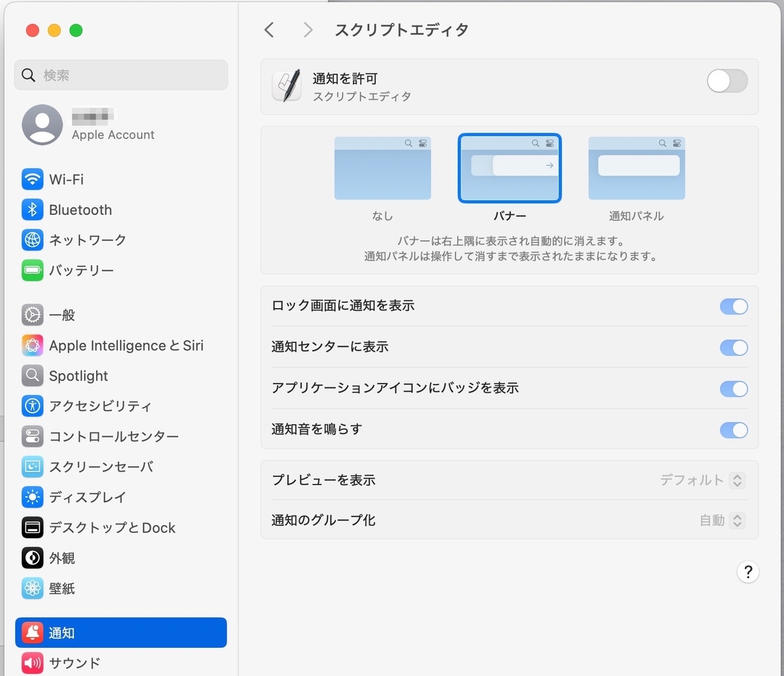Click the help question mark button
Image resolution: width=784 pixels, height=676 pixels.
point(748,571)
